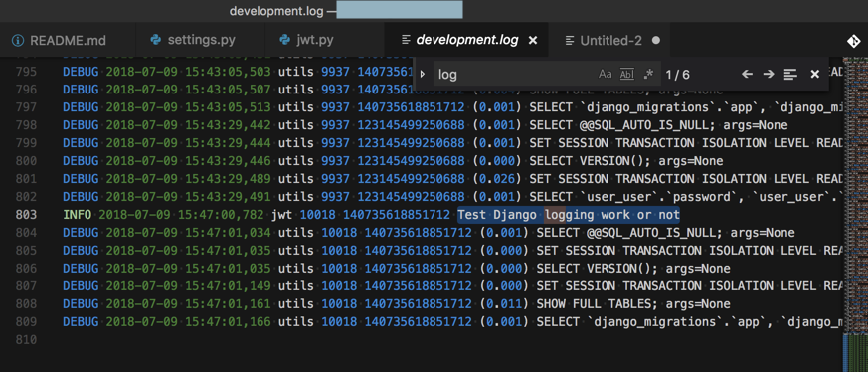Screen dimensions: 868x372
Task: Click the README.md info icon
Action: click(x=18, y=41)
